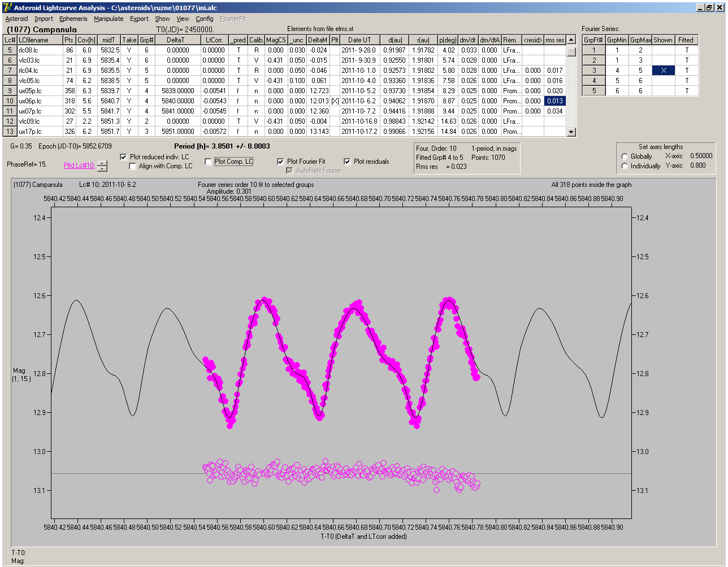Image resolution: width=728 pixels, height=567 pixels.
Task: Click the rms res column header
Action: (x=555, y=40)
